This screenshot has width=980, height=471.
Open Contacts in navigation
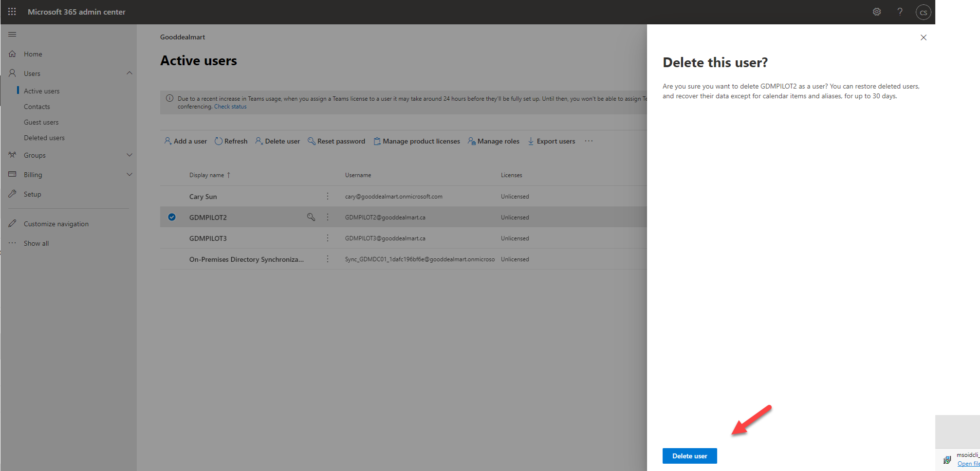click(x=37, y=107)
